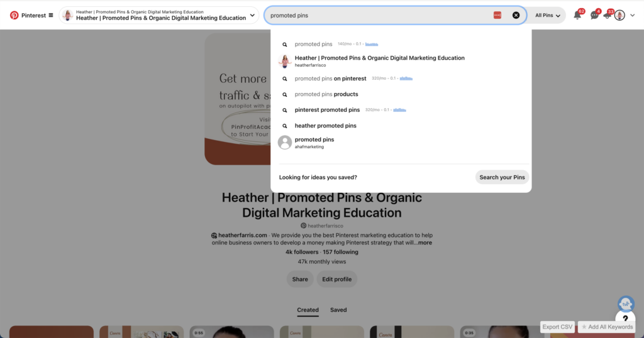Switch to the Created tab
644x338 pixels.
308,310
